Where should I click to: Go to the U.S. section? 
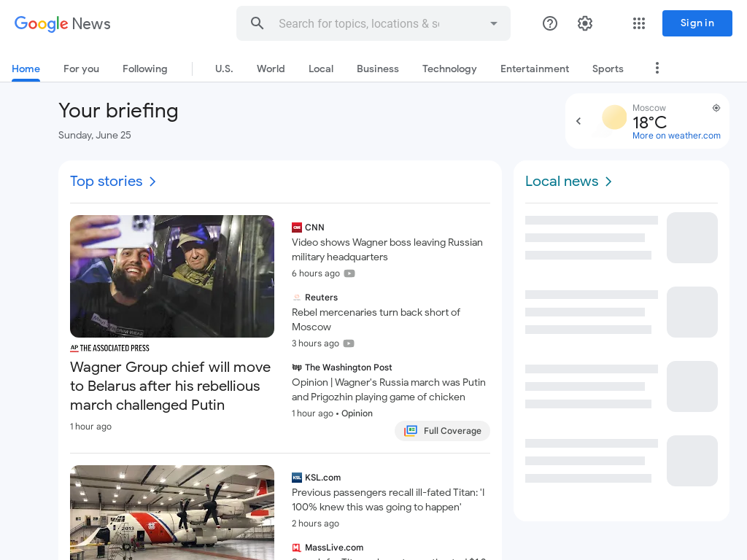(224, 69)
